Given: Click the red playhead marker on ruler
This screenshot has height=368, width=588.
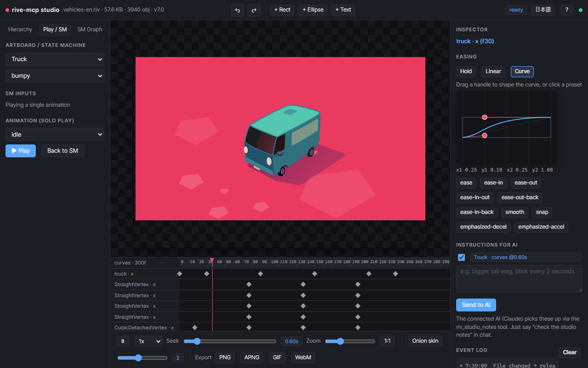Looking at the screenshot, I should (x=212, y=260).
